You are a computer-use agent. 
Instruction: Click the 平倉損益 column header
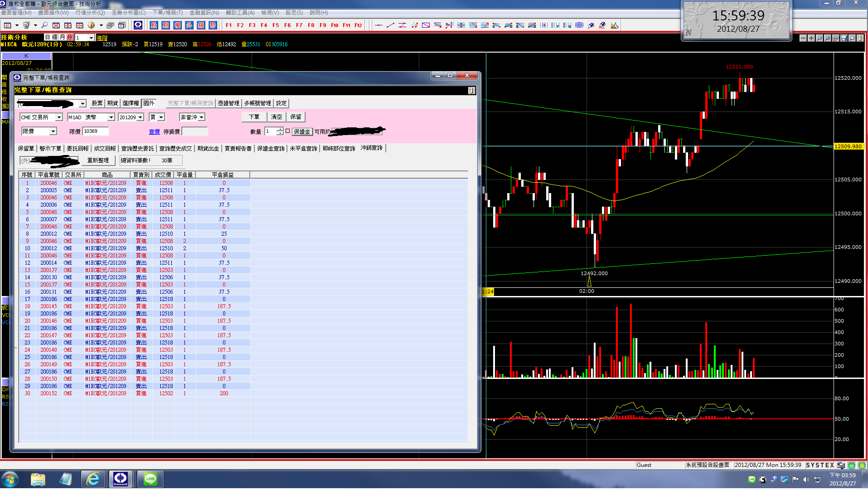(223, 175)
